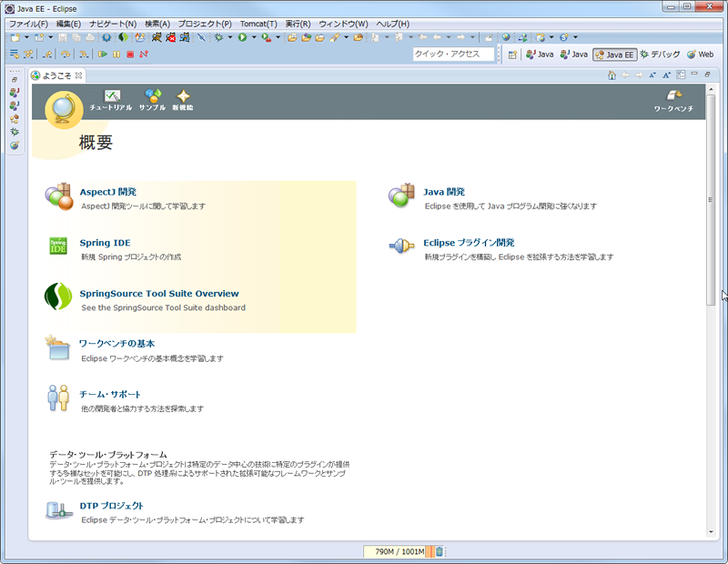The image size is (728, 564).
Task: Open the ヘルプ(H) menu
Action: tap(393, 24)
